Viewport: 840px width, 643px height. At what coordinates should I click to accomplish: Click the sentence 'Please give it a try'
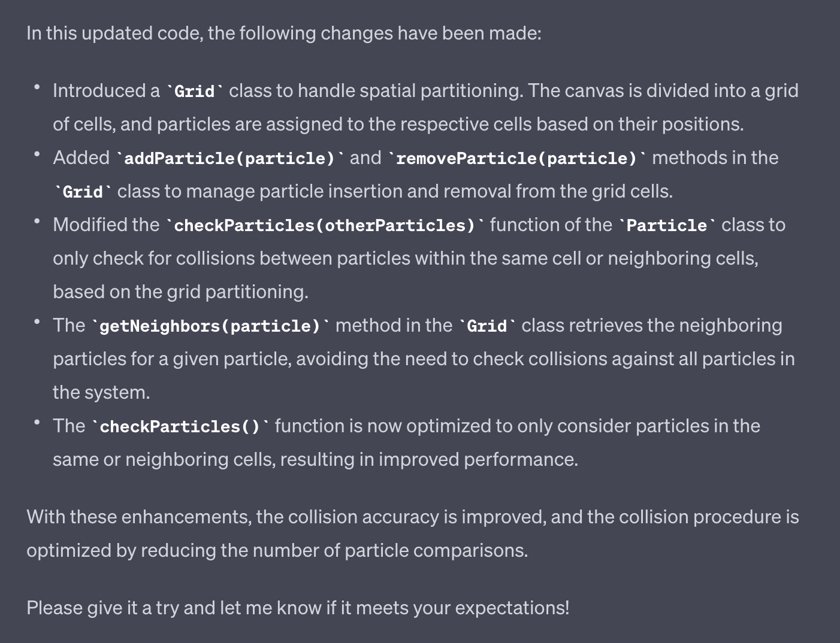[x=297, y=608]
